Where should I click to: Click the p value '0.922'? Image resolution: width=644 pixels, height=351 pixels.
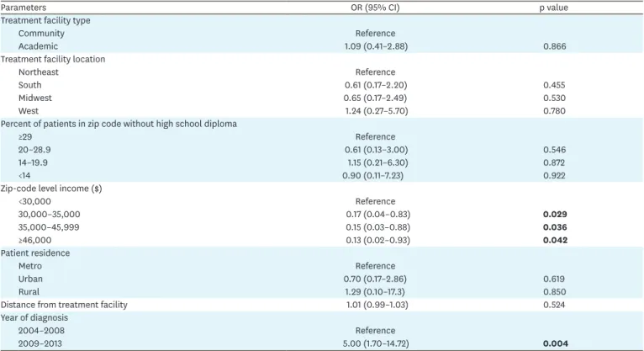(x=554, y=175)
